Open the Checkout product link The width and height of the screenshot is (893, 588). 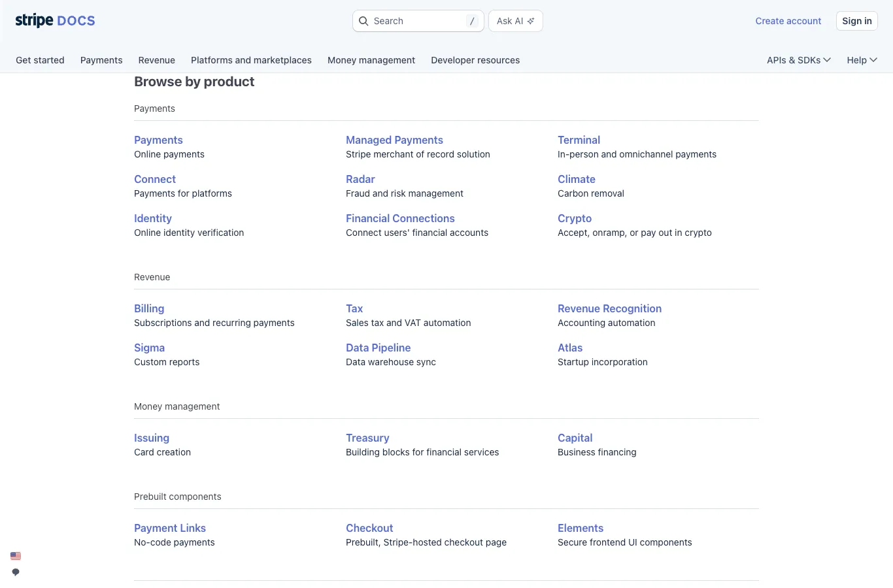coord(369,528)
